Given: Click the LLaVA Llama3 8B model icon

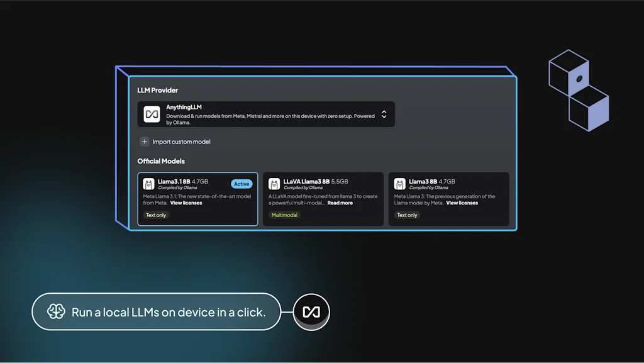Looking at the screenshot, I should (x=274, y=184).
